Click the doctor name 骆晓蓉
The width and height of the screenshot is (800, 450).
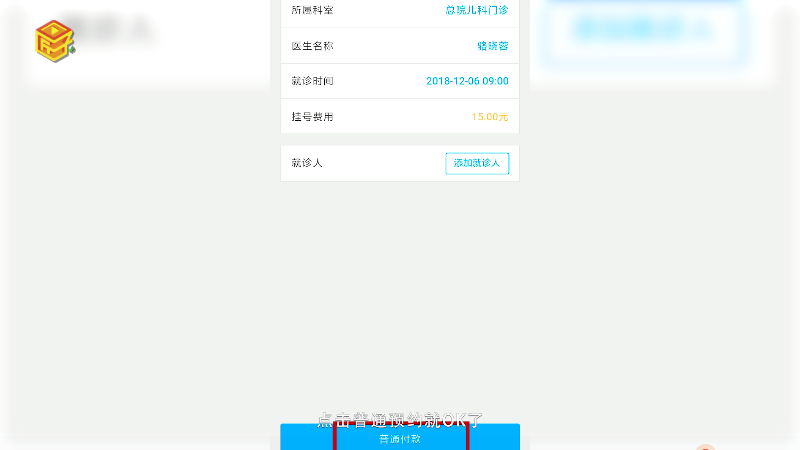point(493,46)
